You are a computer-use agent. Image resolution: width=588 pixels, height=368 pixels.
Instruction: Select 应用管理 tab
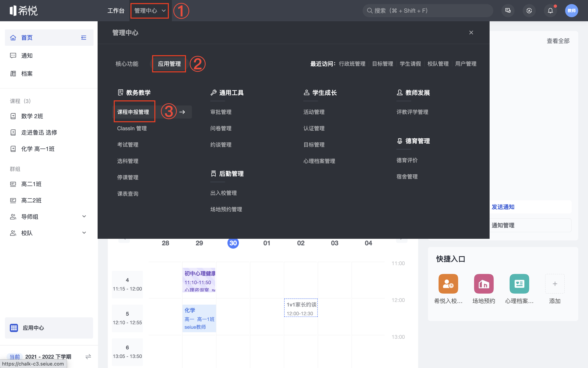click(x=169, y=64)
